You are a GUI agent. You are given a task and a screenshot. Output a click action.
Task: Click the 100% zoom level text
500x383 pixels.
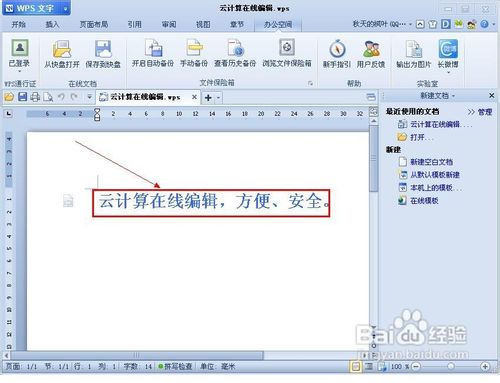400,367
